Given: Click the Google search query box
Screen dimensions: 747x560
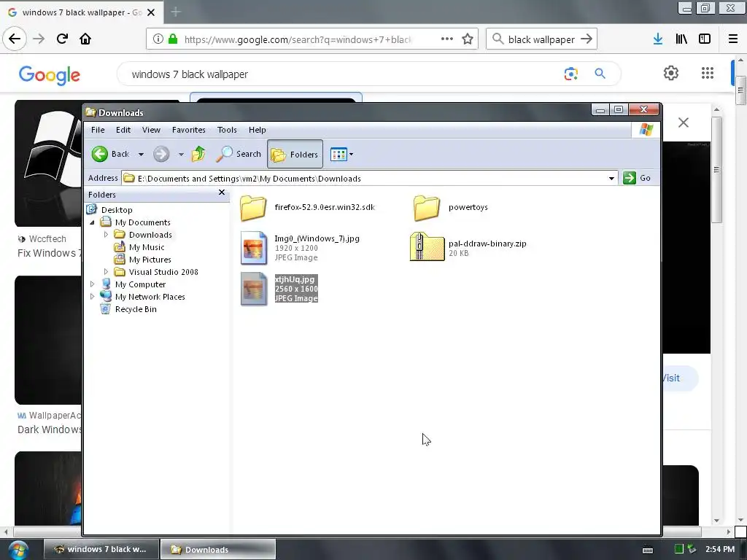Looking at the screenshot, I should (343, 74).
